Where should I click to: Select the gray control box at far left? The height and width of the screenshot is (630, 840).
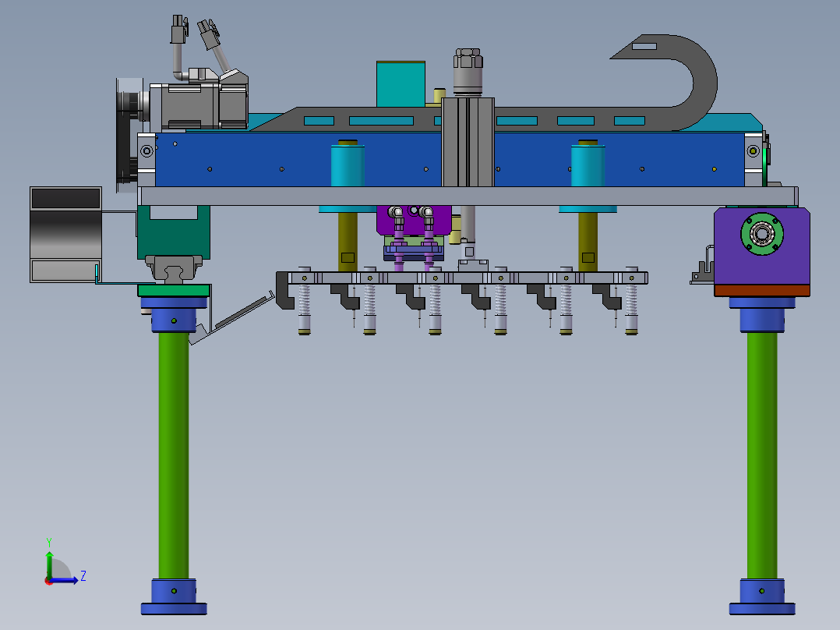65,235
